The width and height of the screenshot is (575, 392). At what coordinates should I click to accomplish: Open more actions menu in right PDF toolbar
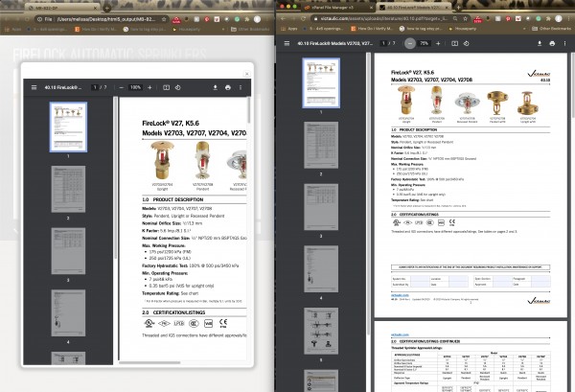click(564, 43)
